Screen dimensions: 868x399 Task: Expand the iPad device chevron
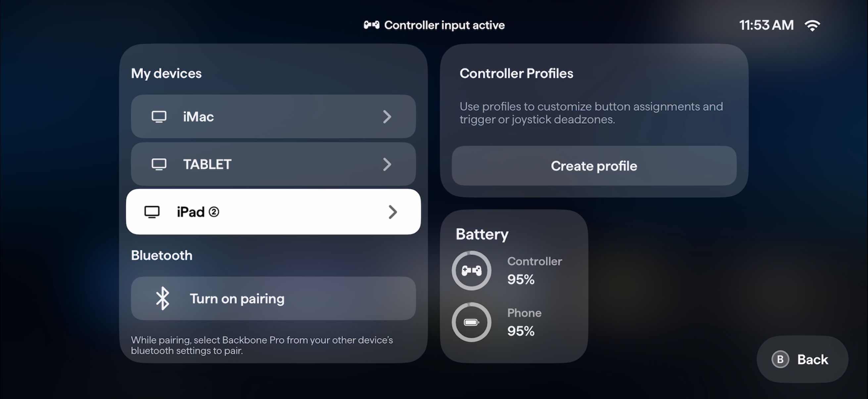click(x=393, y=212)
